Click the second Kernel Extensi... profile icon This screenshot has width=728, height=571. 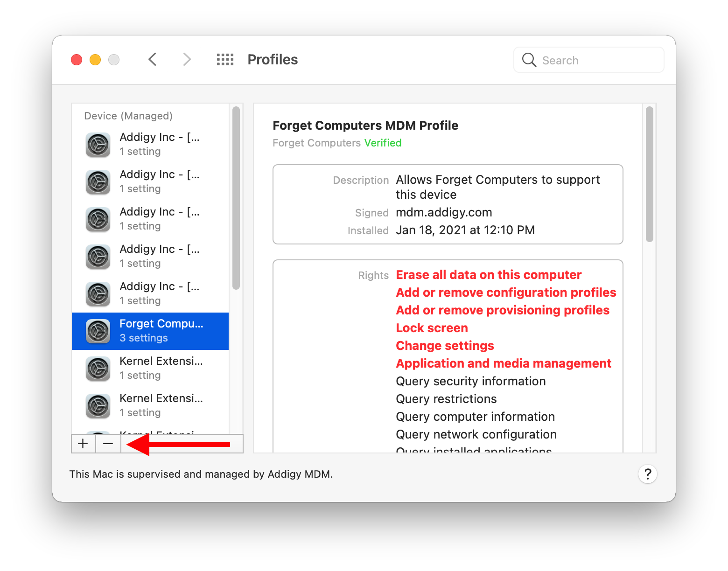pyautogui.click(x=98, y=406)
